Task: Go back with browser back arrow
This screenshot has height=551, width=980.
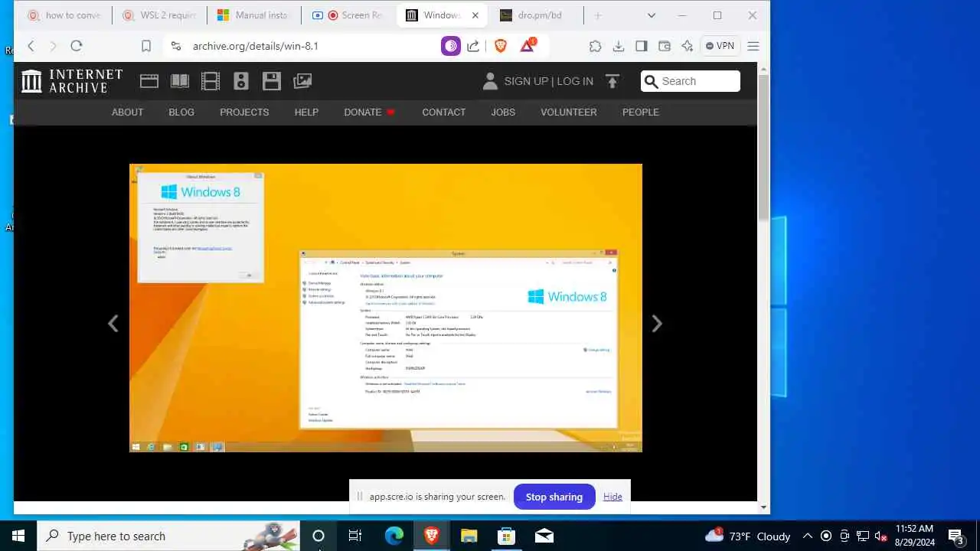Action: 31,46
